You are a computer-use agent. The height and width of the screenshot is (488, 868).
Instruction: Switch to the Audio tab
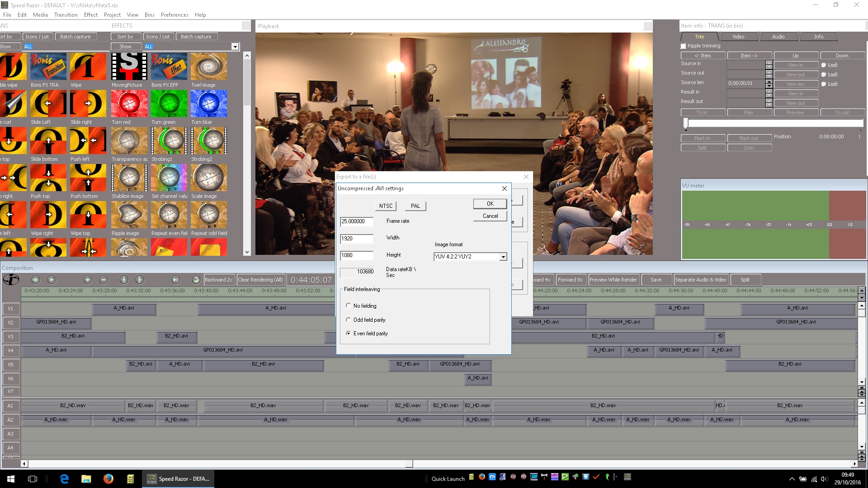coord(778,37)
